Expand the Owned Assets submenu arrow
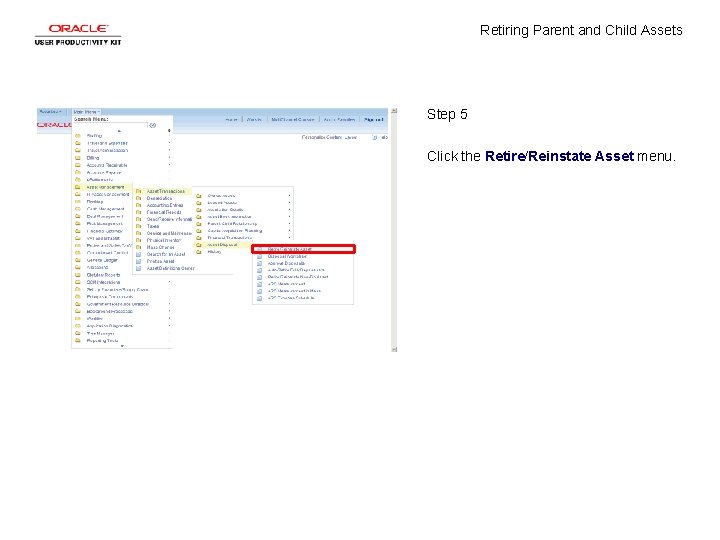This screenshot has width=720, height=540. (289, 196)
